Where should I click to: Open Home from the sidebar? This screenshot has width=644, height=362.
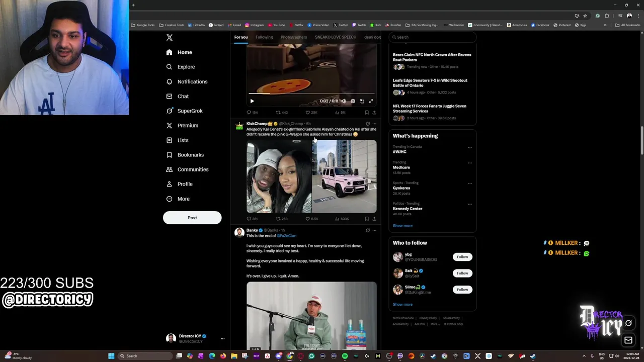point(179,52)
